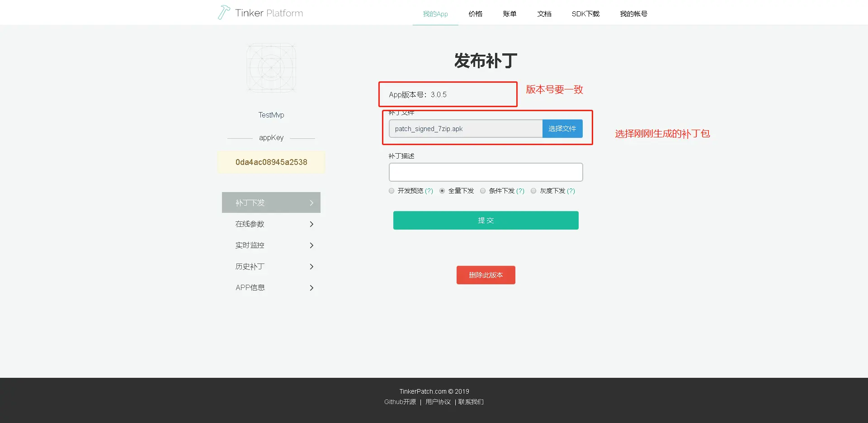The image size is (868, 423).
Task: Select the 开发预览 radio option
Action: point(392,191)
